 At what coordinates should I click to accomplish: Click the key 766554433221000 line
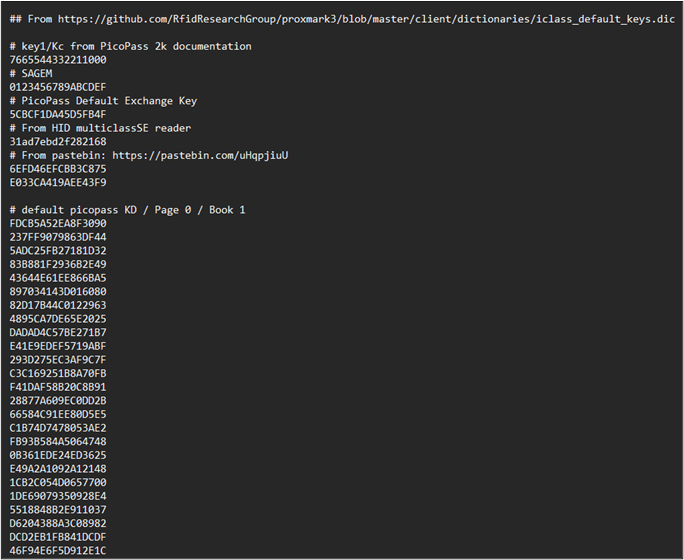(58, 60)
